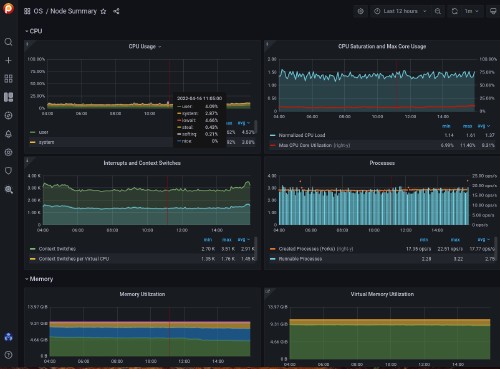500x369 pixels.
Task: Open dashboard settings gear in top bar
Action: coord(361,11)
